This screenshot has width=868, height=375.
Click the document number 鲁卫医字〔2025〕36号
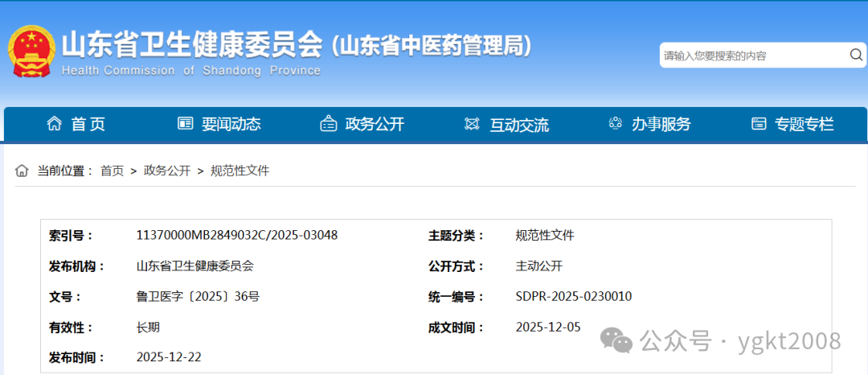[x=198, y=297]
